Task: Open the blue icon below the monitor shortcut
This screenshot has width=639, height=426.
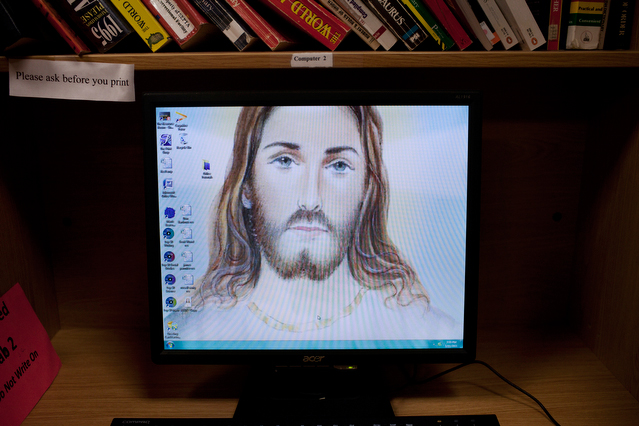Action: tap(165, 139)
